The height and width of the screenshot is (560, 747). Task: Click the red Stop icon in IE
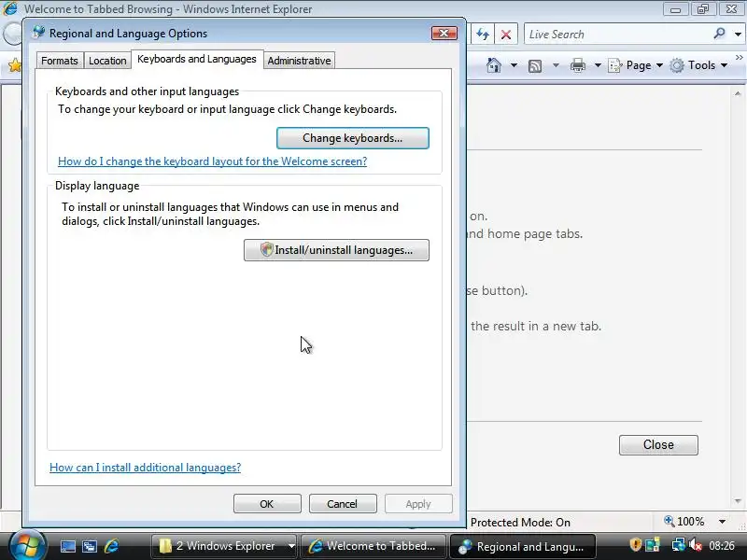click(x=506, y=35)
